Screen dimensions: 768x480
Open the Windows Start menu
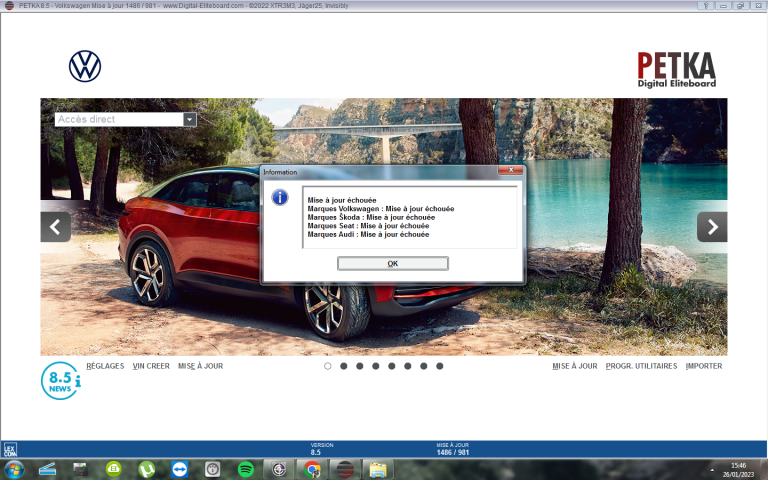coord(14,469)
